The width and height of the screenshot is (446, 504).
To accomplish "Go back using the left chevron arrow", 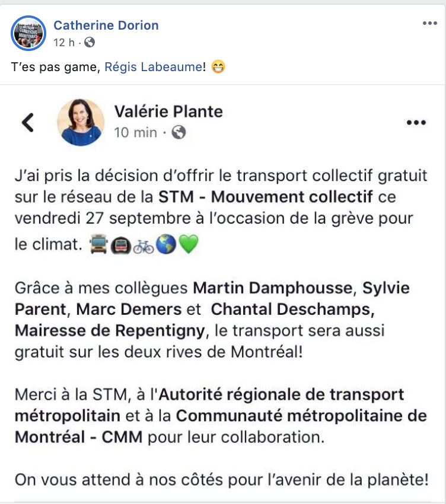I will (28, 123).
